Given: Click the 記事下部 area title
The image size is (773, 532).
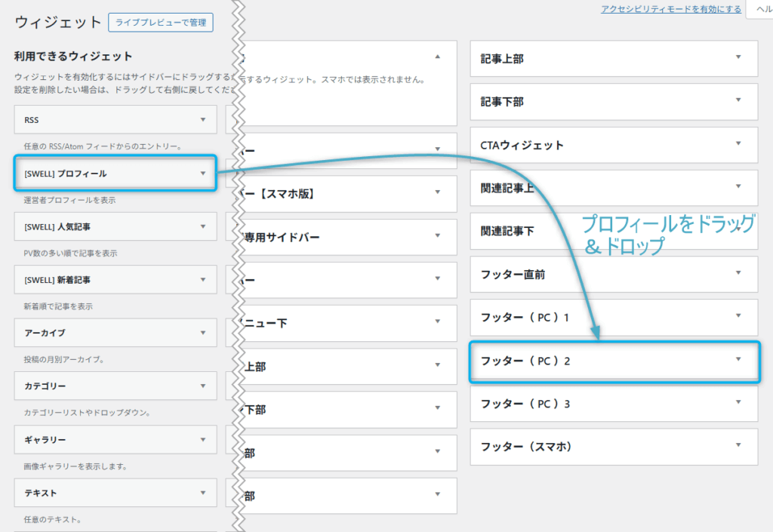Looking at the screenshot, I should click(502, 102).
